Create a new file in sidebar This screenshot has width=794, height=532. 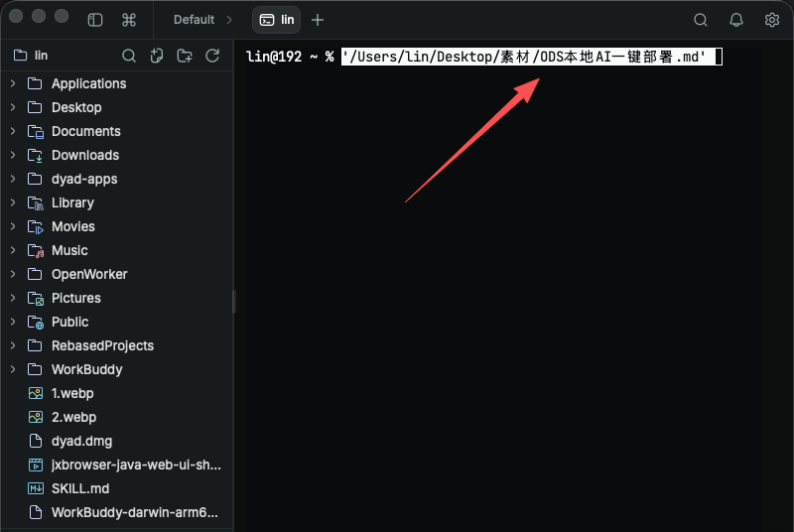click(x=157, y=56)
